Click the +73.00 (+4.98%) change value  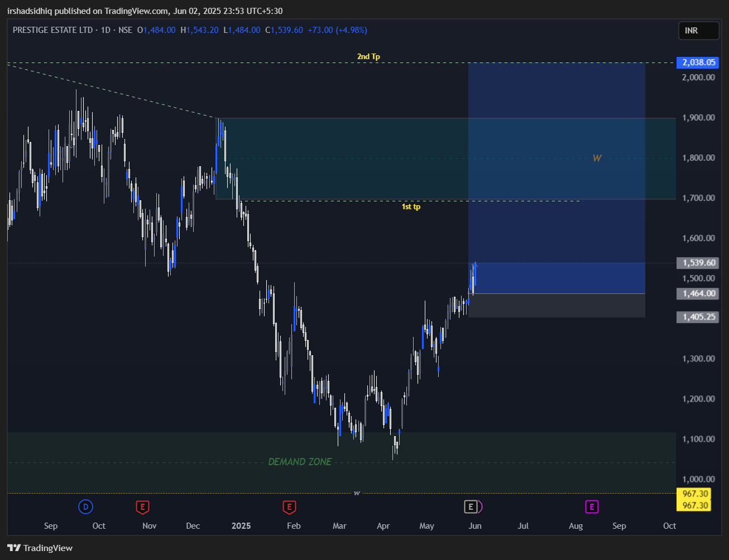coord(337,30)
